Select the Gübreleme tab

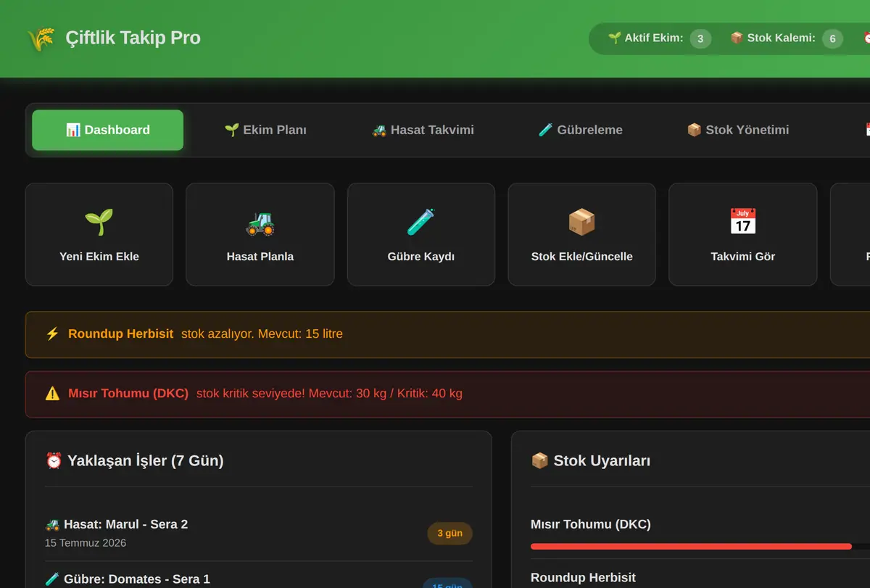coord(580,130)
